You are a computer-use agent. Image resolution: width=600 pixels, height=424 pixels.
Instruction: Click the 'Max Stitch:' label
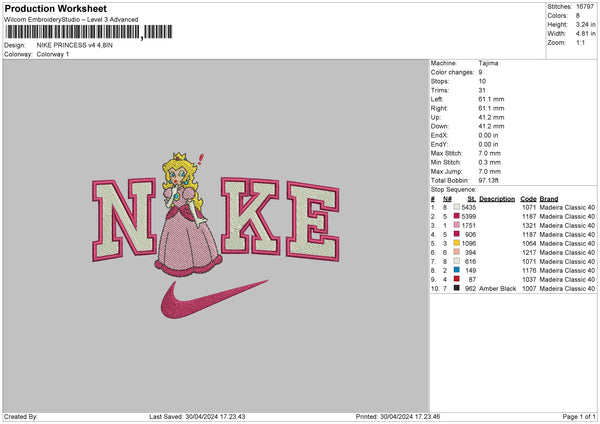point(447,153)
